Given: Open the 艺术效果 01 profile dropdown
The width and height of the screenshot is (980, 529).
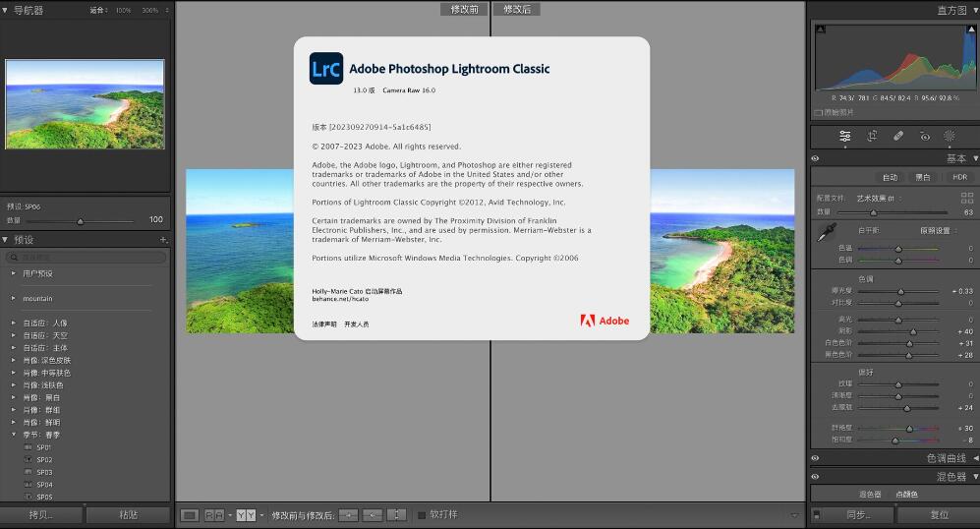Looking at the screenshot, I should 880,199.
